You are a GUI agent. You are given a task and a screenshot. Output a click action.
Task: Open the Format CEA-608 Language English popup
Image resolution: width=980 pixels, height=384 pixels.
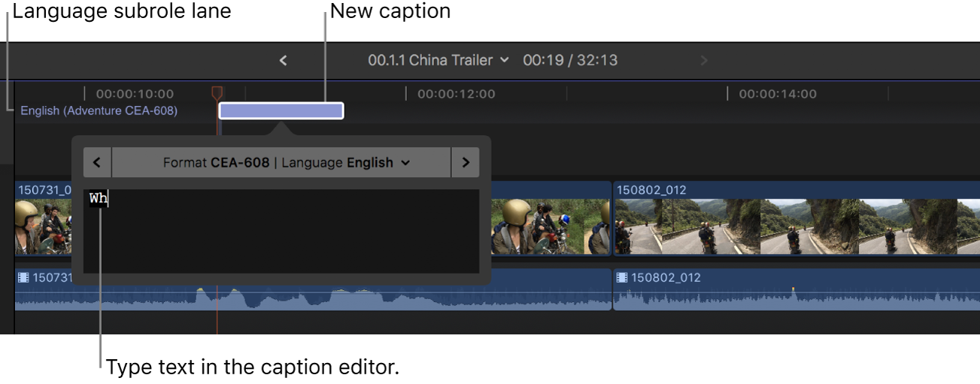click(x=281, y=162)
